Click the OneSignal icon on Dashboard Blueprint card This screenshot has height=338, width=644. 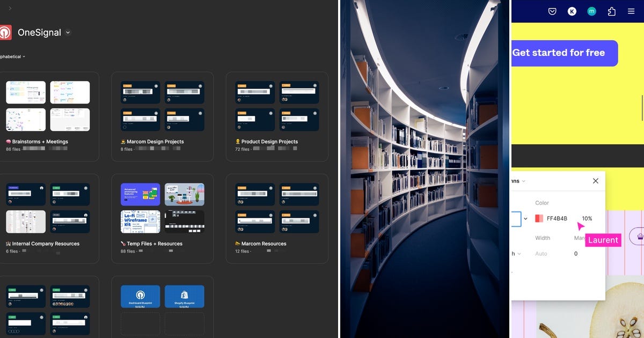[x=140, y=294]
